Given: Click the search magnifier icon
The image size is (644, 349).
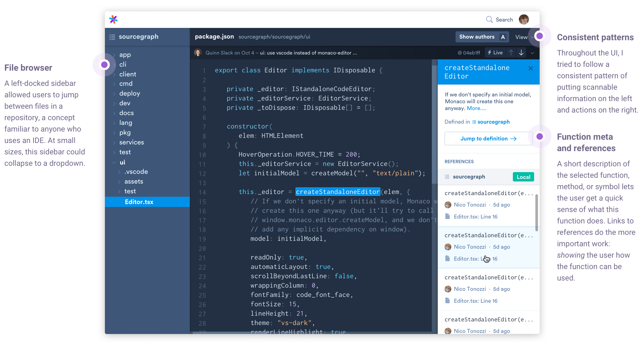Looking at the screenshot, I should point(489,20).
